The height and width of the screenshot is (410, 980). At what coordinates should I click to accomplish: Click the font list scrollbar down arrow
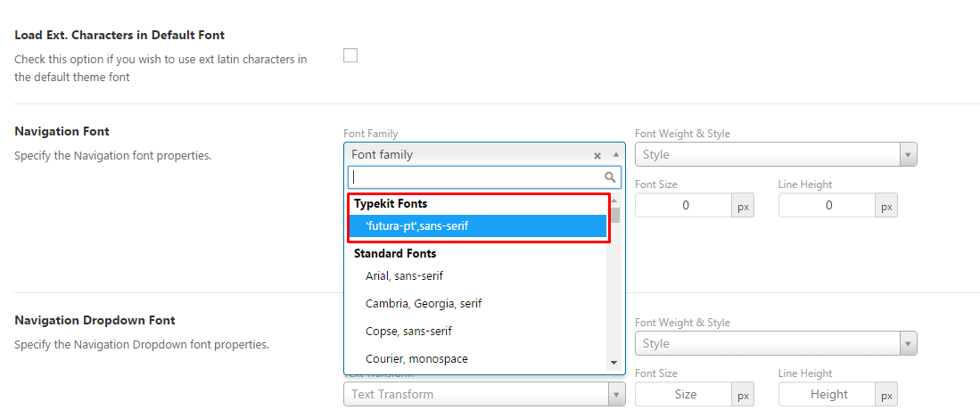click(614, 362)
